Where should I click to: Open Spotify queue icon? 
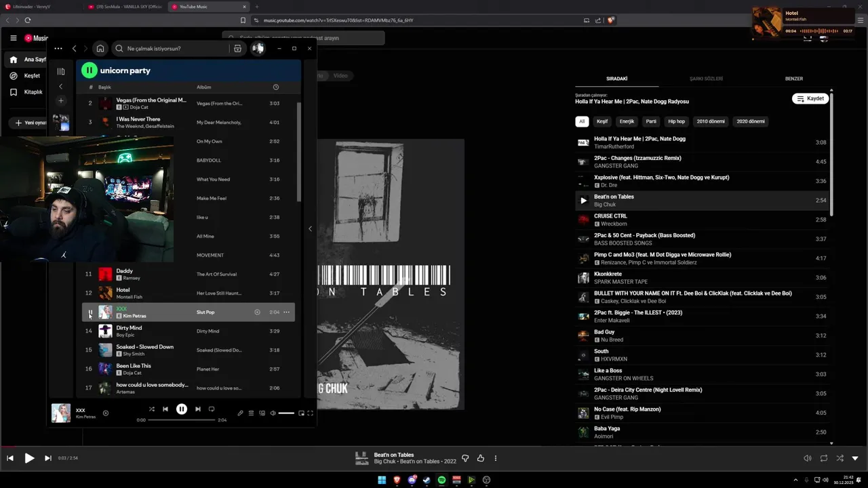click(x=251, y=413)
